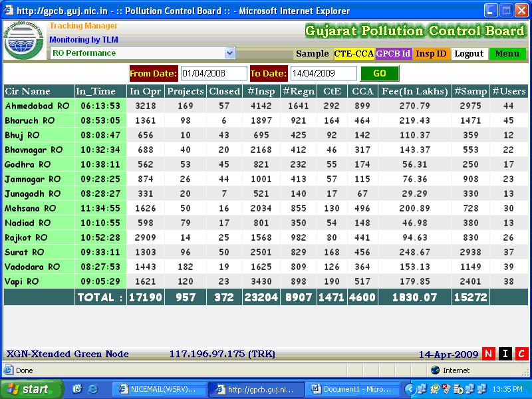Click Ahmedabad fee value 270.79
Viewport: 532px width, 399px height.
pos(414,106)
